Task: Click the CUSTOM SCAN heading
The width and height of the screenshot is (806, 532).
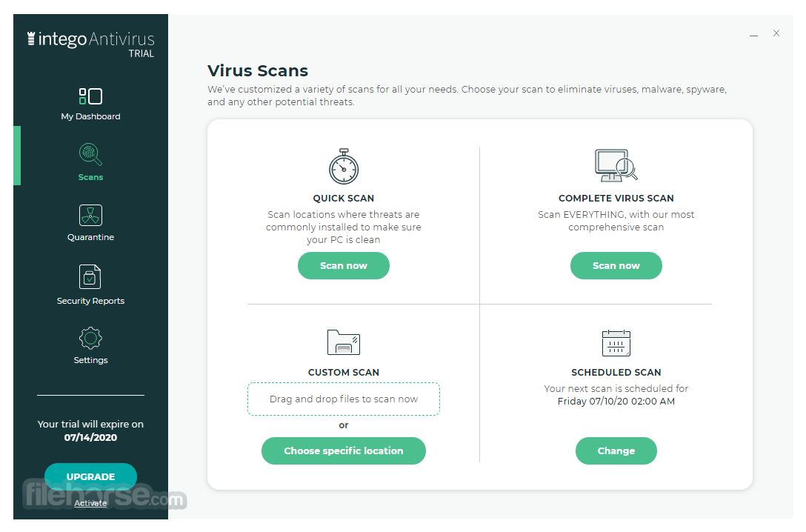Action: point(344,373)
